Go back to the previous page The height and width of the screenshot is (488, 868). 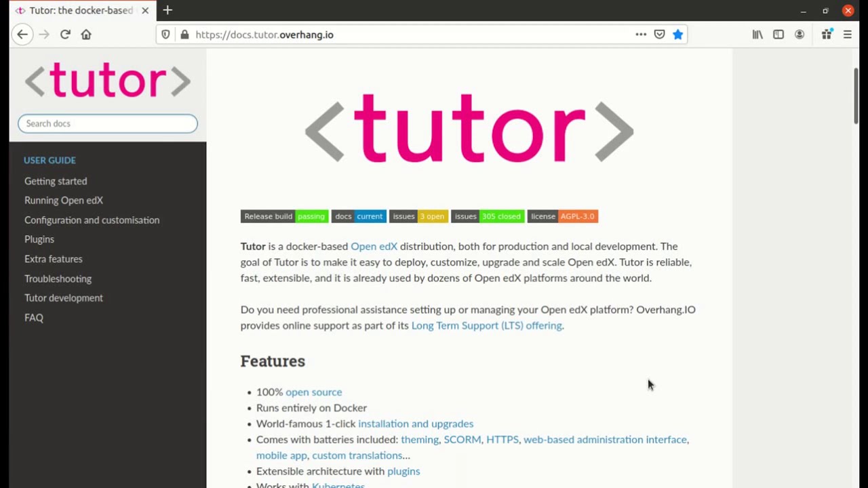click(x=22, y=35)
